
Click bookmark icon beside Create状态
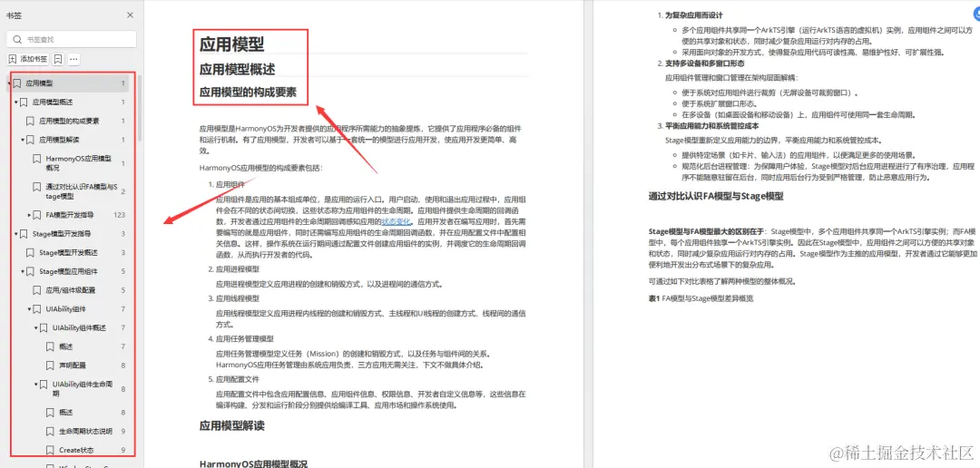pos(51,450)
